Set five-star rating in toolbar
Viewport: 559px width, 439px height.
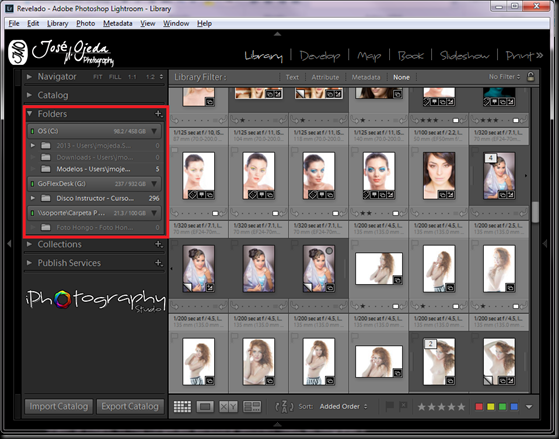click(x=461, y=407)
